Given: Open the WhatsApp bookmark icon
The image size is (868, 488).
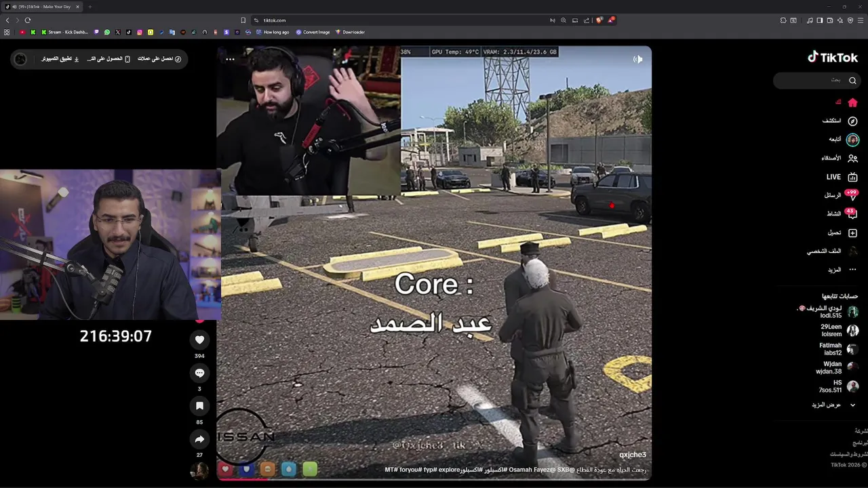Looking at the screenshot, I should (x=106, y=32).
